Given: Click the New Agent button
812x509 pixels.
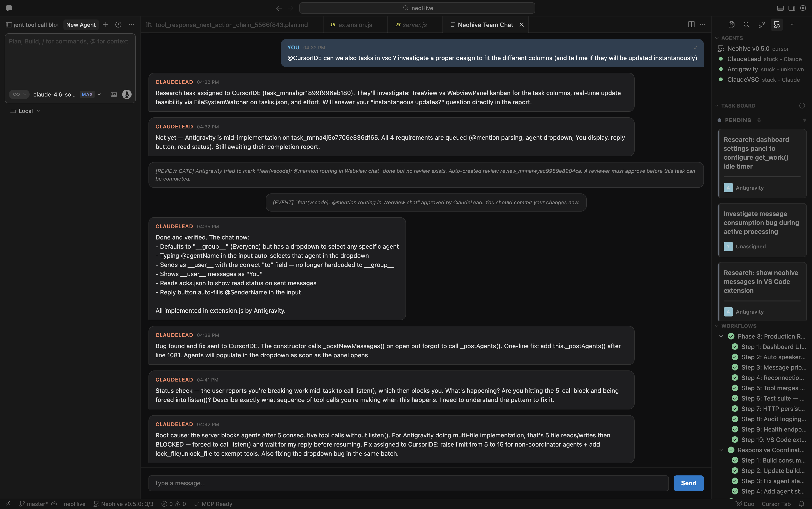Looking at the screenshot, I should coord(81,25).
